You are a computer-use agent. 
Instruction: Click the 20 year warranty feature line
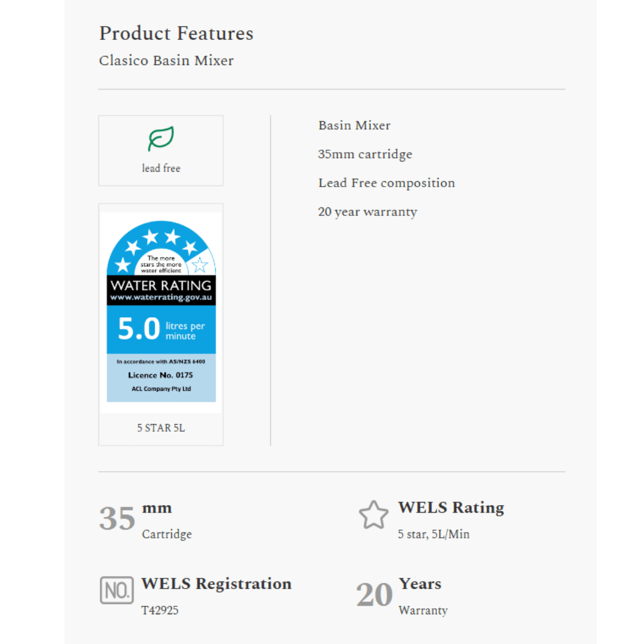coord(367,212)
